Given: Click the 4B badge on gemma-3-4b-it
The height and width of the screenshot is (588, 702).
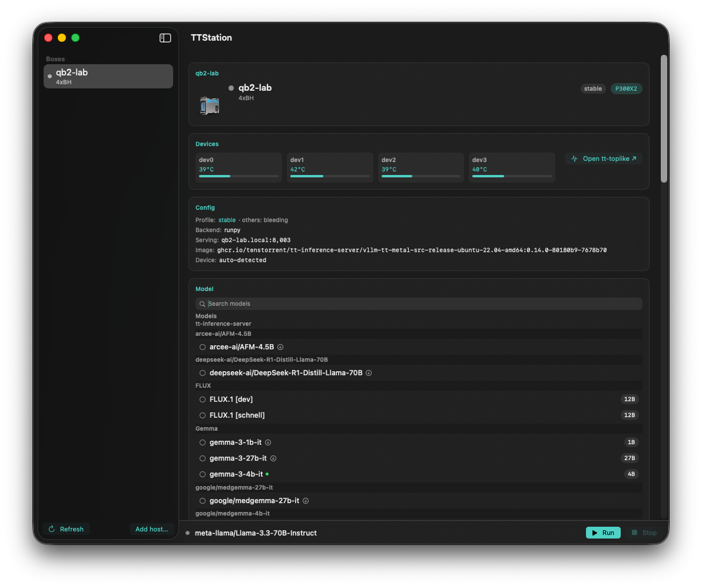Looking at the screenshot, I should pos(631,474).
